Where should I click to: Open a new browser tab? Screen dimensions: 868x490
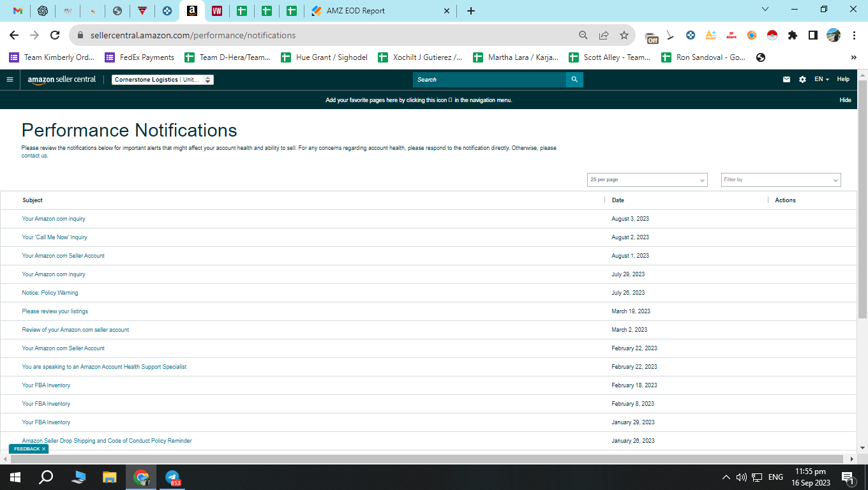click(x=471, y=11)
